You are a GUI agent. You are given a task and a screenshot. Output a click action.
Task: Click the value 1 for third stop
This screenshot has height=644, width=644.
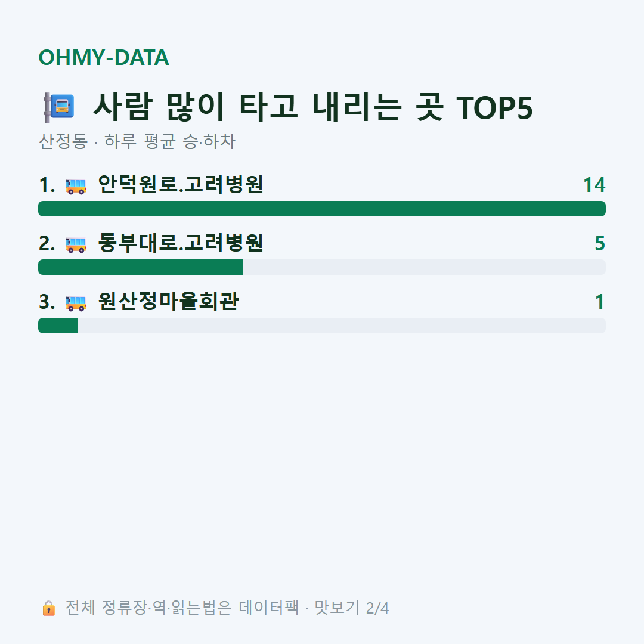coord(600,302)
